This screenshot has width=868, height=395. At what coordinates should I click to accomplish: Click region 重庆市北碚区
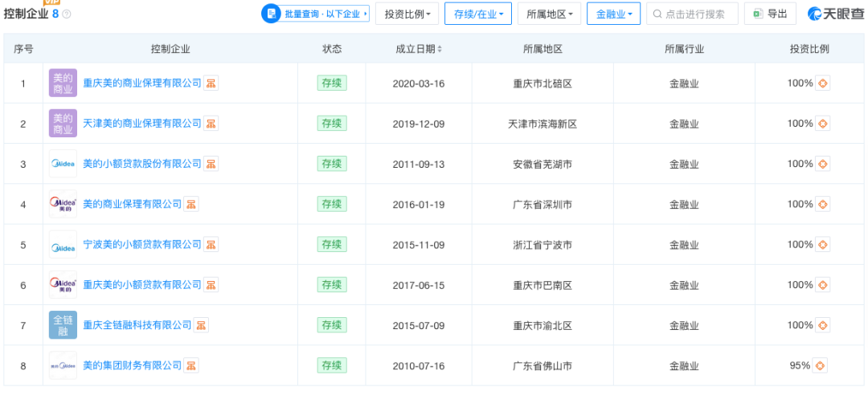(x=542, y=83)
